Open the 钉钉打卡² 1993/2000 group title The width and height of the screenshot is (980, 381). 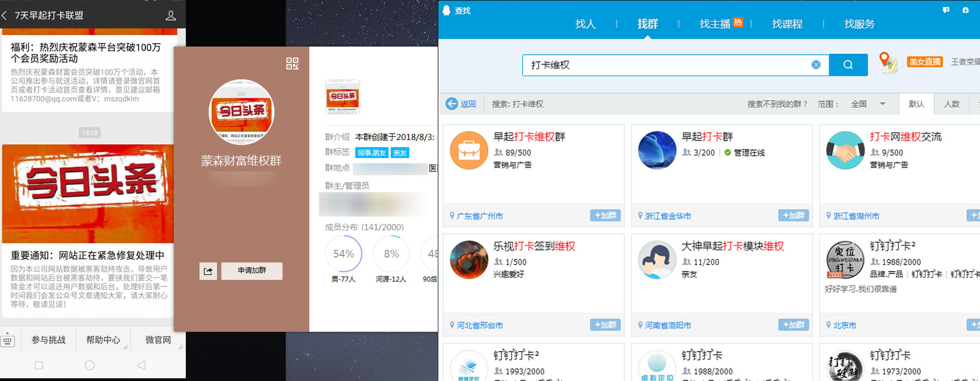(516, 355)
